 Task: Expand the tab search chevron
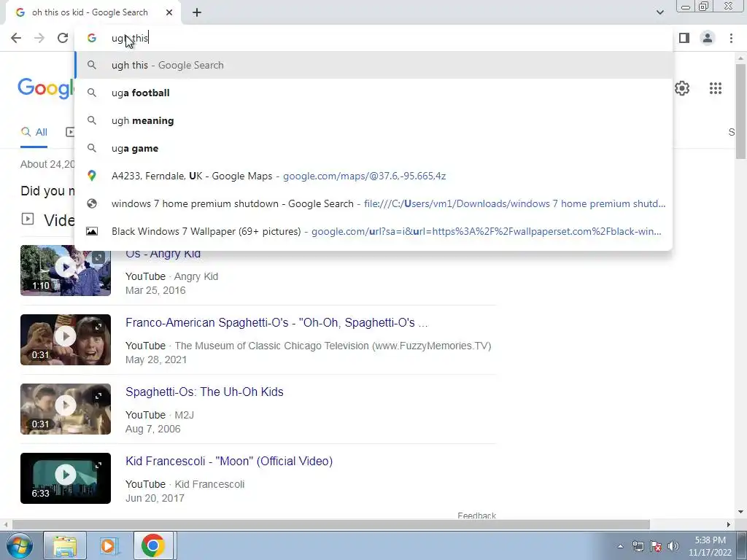tap(659, 12)
